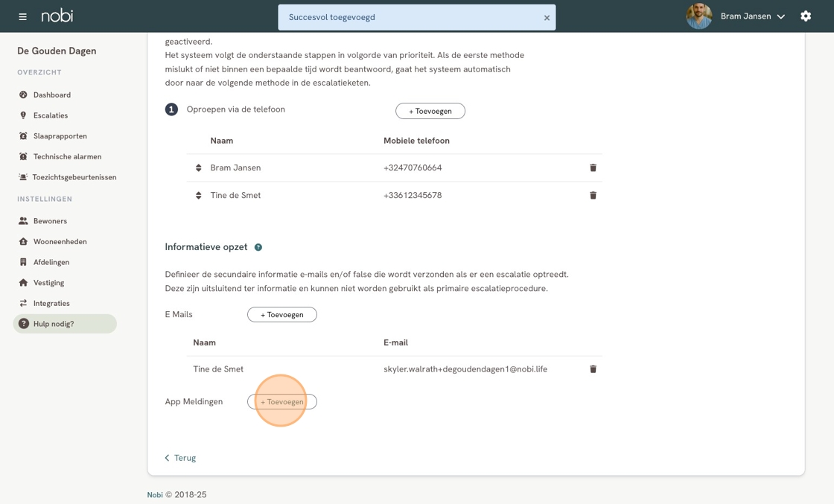
Task: Delete Tine de Smet phone entry
Action: pos(593,196)
